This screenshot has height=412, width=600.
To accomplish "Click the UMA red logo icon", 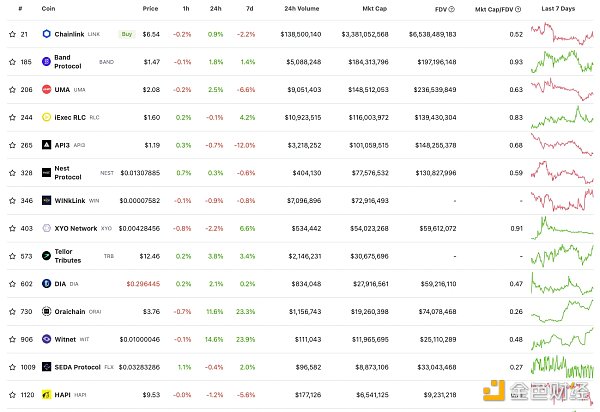I will (x=46, y=89).
